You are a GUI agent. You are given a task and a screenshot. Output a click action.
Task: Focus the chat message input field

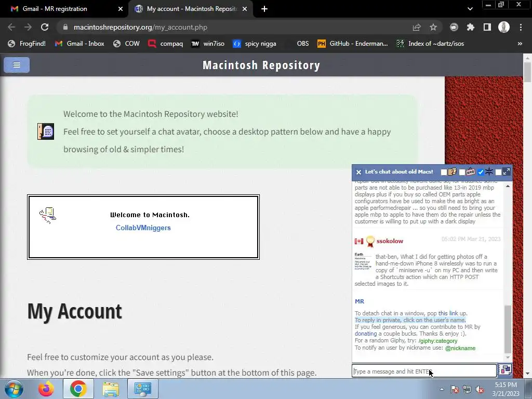pyautogui.click(x=424, y=371)
